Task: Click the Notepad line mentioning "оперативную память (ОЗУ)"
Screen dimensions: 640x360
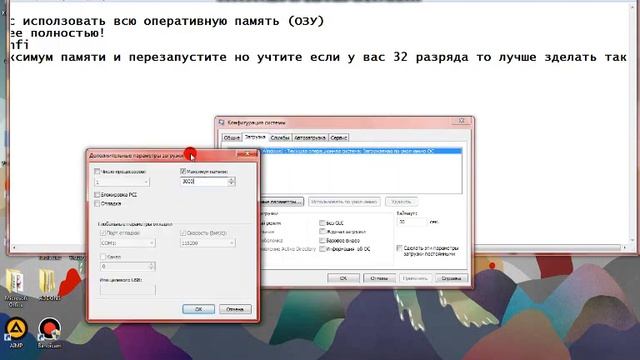Action: point(167,21)
